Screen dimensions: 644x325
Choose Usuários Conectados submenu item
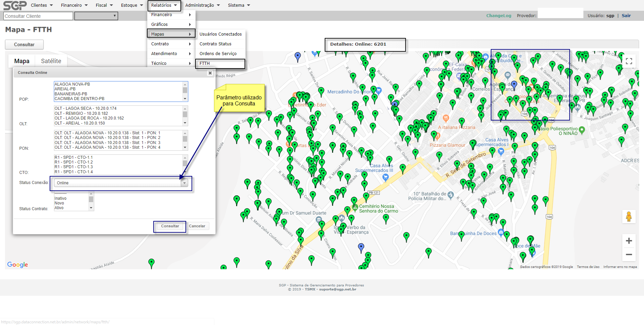coord(220,34)
